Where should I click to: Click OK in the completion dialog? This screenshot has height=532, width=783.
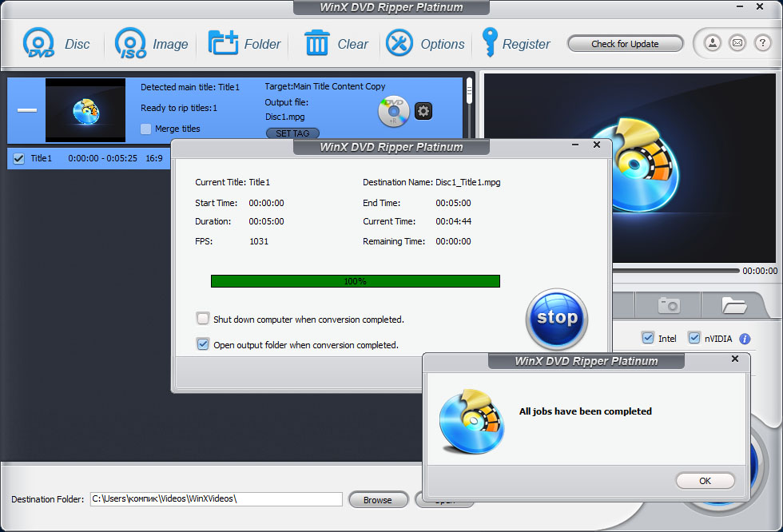[x=705, y=481]
